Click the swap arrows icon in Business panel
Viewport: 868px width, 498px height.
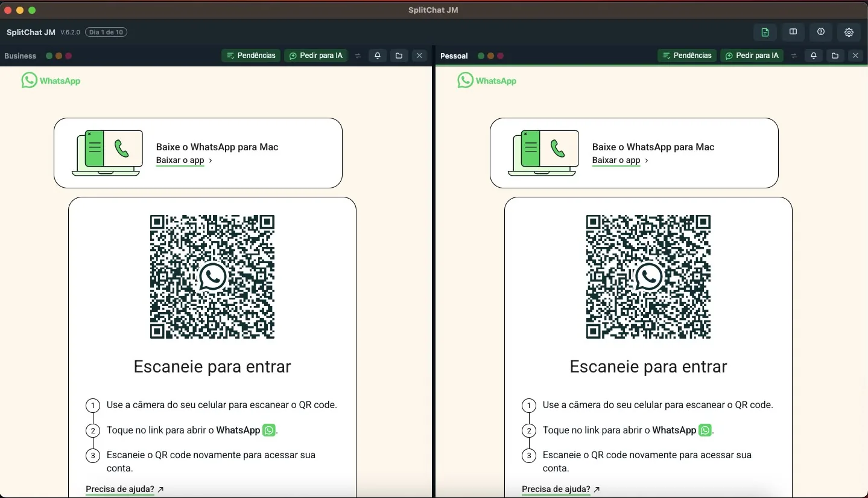pos(358,56)
